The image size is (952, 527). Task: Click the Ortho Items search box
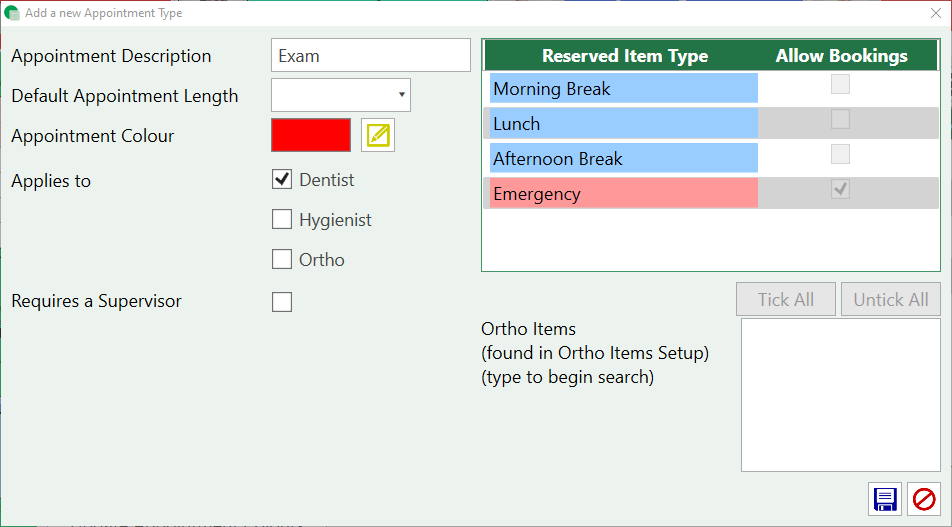click(840, 395)
